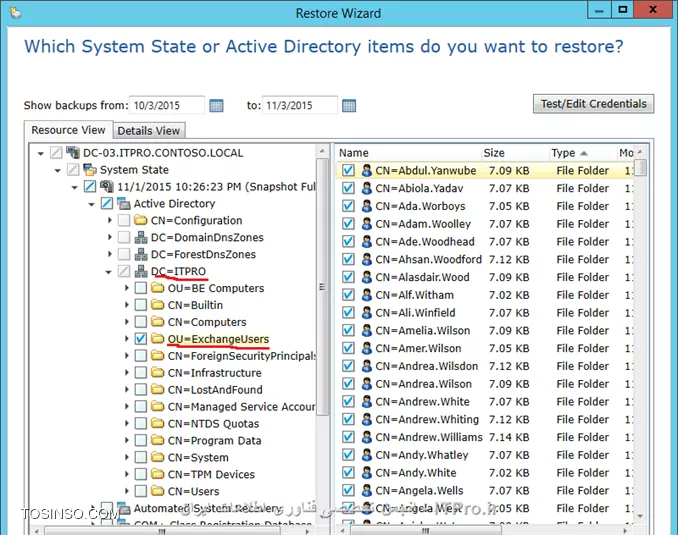678x535 pixels.
Task: Uncheck the OU=ExchangeUsers checkbox
Action: 141,339
